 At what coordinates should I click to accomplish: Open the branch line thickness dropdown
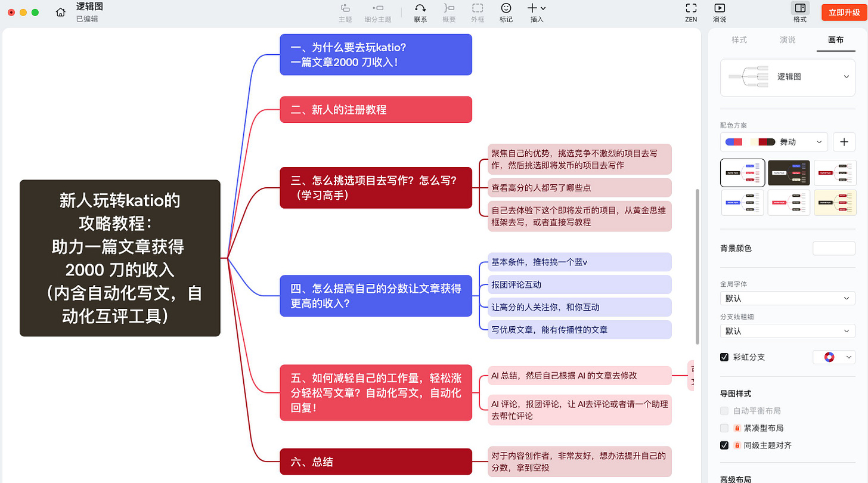click(x=788, y=331)
